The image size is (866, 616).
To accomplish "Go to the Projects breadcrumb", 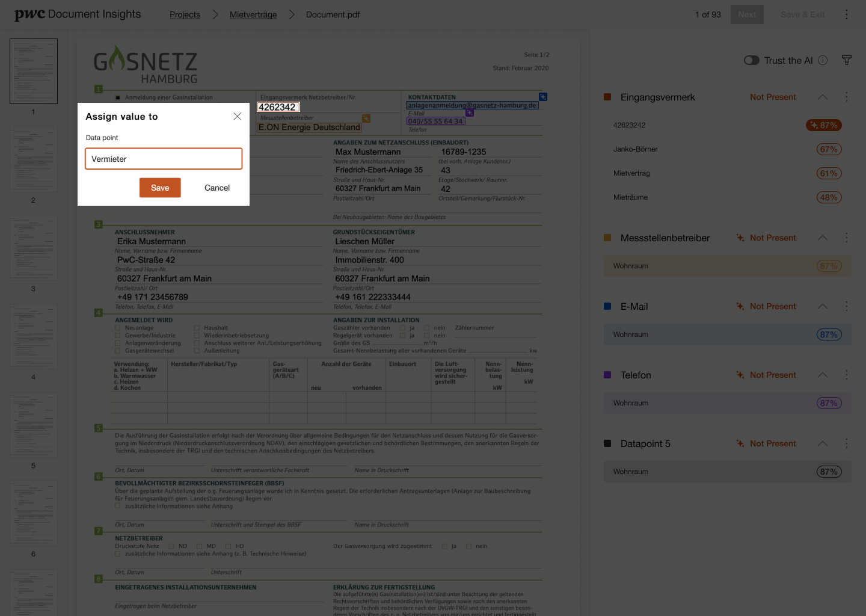I will click(x=185, y=14).
